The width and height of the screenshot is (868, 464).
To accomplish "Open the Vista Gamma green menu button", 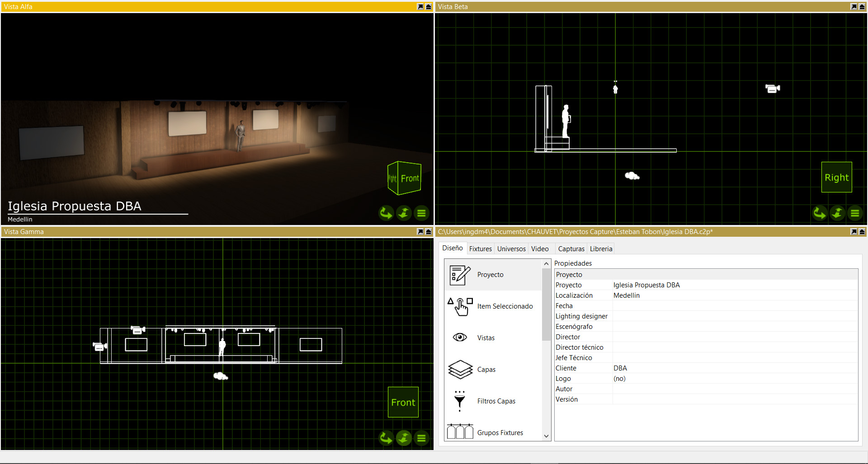I will (421, 438).
